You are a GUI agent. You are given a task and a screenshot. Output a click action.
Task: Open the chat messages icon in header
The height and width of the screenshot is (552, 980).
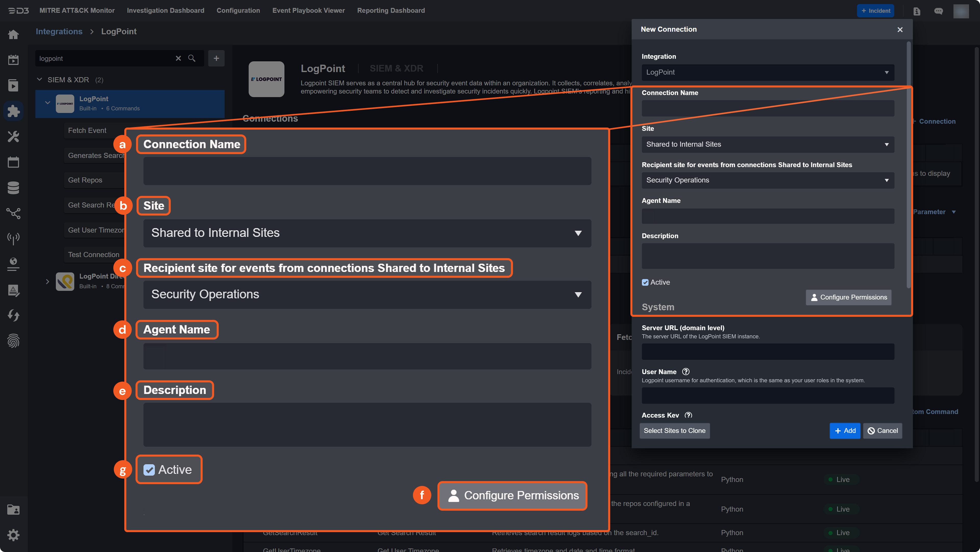[x=938, y=11]
